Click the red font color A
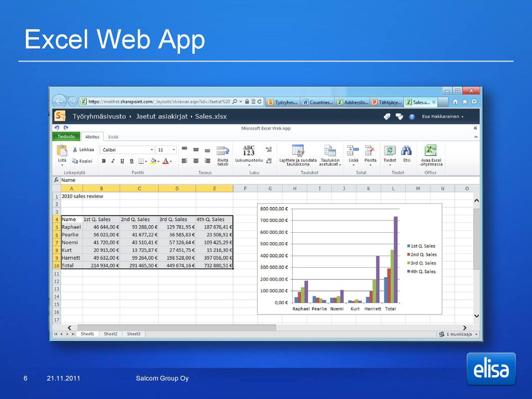This screenshot has height=399, width=532. pos(166,161)
